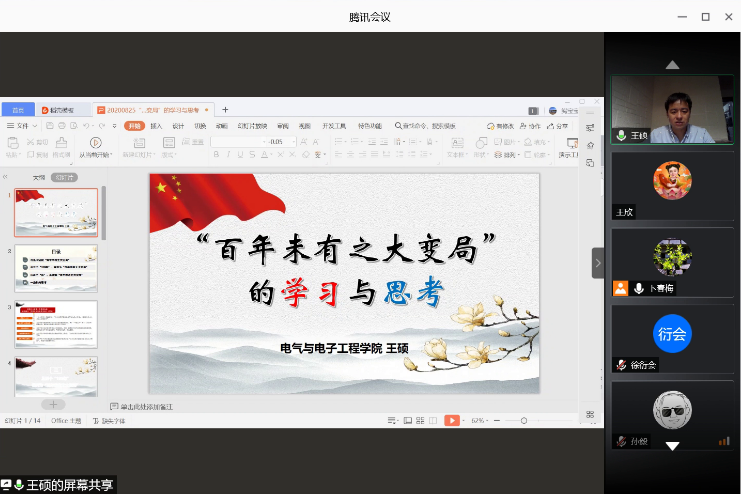This screenshot has height=494, width=741.
Task: Collapse the participant video side panel
Action: pos(598,263)
